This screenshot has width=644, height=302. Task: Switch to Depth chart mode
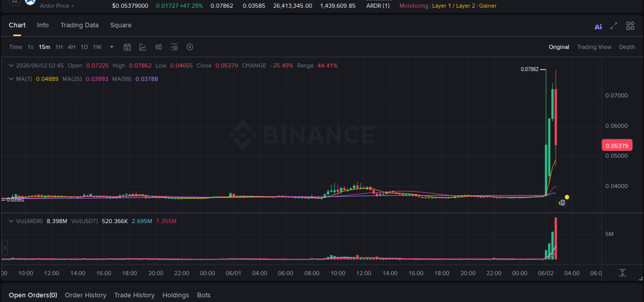point(627,47)
